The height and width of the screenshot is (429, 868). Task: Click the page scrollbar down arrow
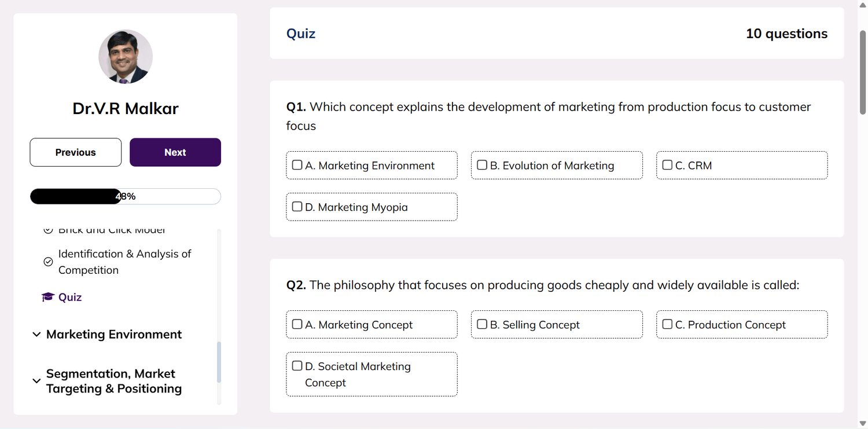[x=863, y=424]
